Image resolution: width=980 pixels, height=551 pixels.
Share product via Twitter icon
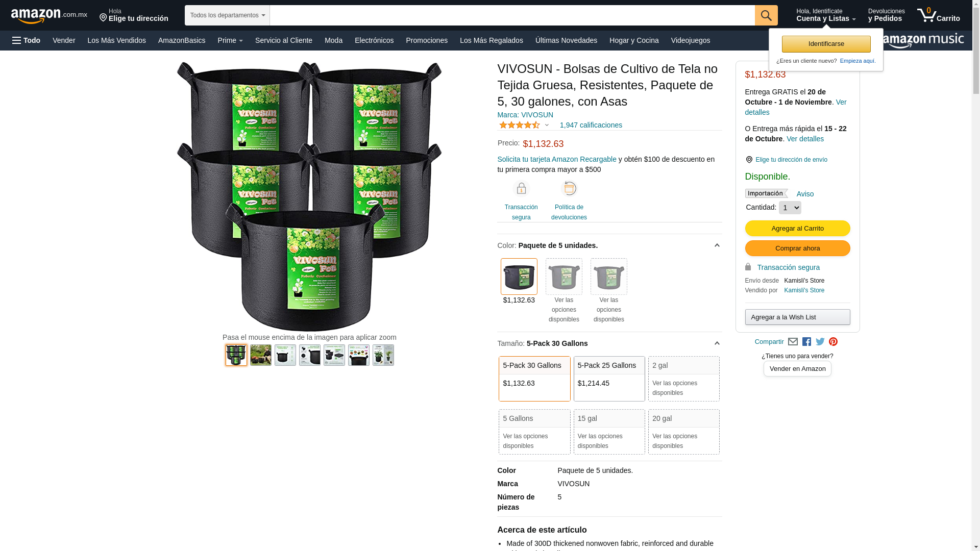[820, 342]
